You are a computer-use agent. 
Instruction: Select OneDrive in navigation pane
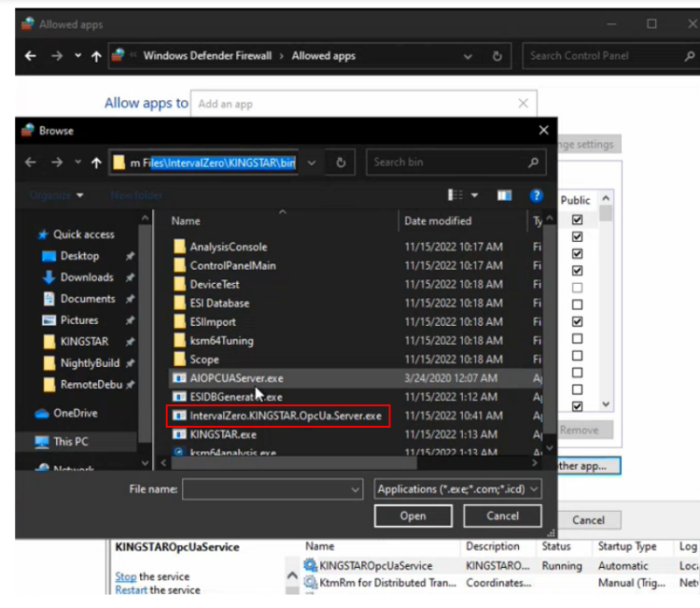[75, 413]
